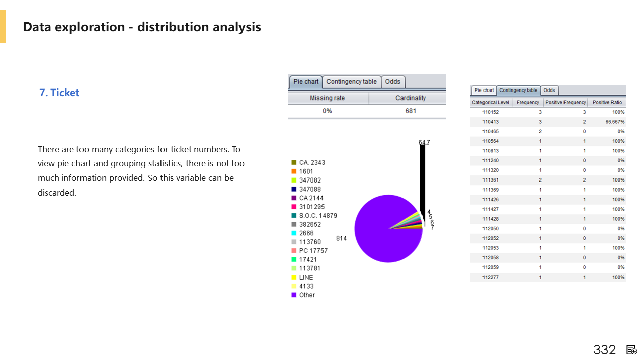Click the Positive Frequency column header
The width and height of the screenshot is (644, 362).
coord(566,103)
